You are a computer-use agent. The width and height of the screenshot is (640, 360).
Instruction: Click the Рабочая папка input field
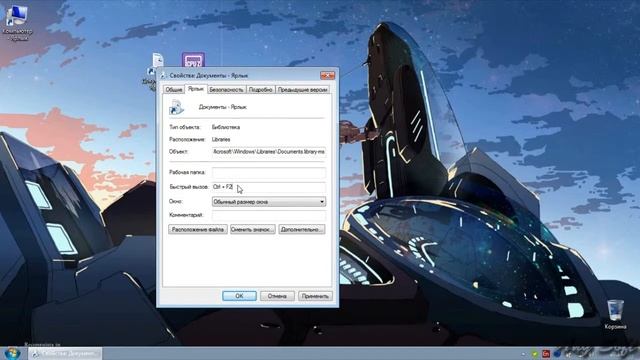[x=269, y=172]
